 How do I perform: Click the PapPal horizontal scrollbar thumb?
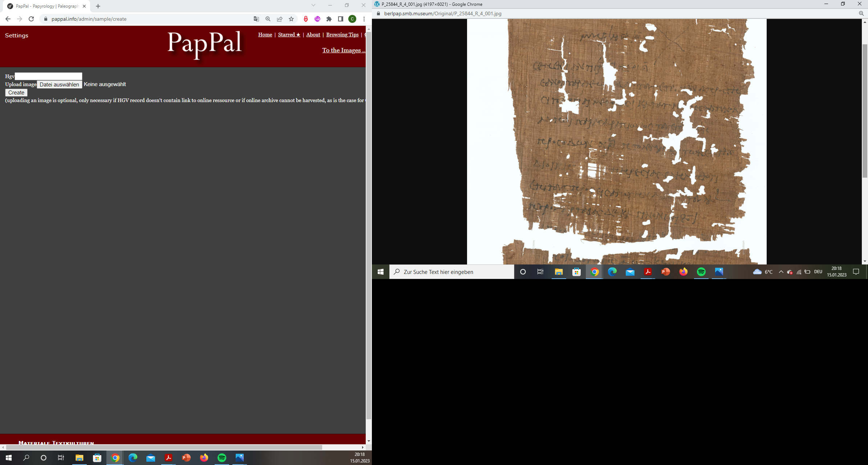tap(163, 447)
